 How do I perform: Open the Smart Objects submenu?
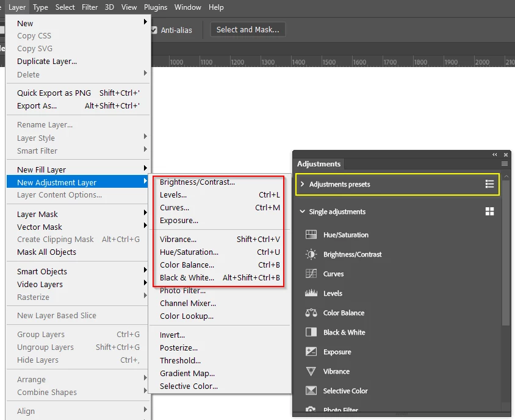tap(78, 271)
